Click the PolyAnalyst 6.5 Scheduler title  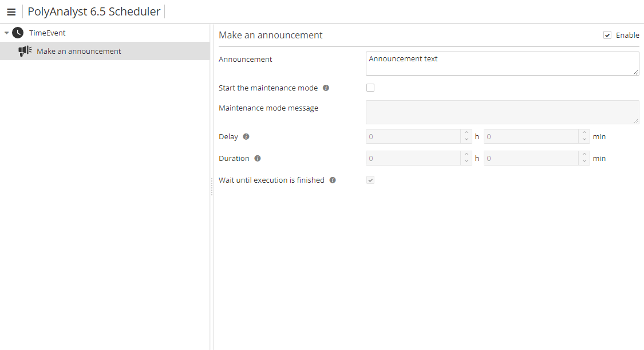coord(94,12)
